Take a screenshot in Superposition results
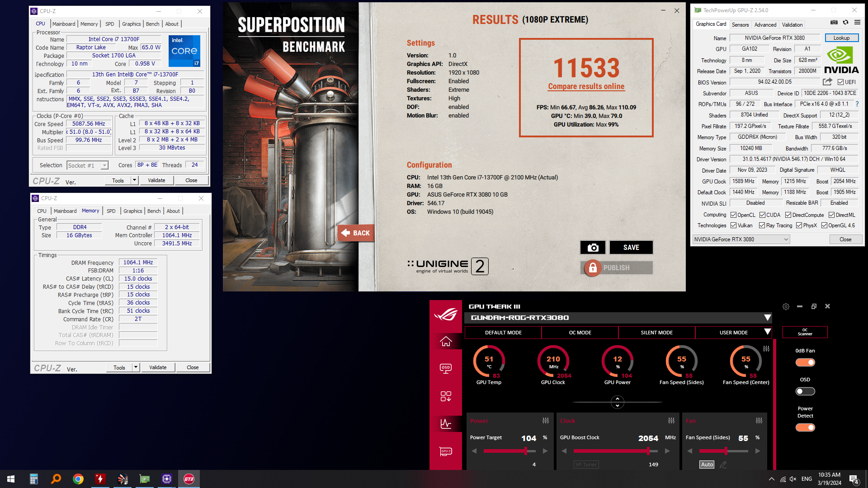868x488 pixels. (x=593, y=248)
